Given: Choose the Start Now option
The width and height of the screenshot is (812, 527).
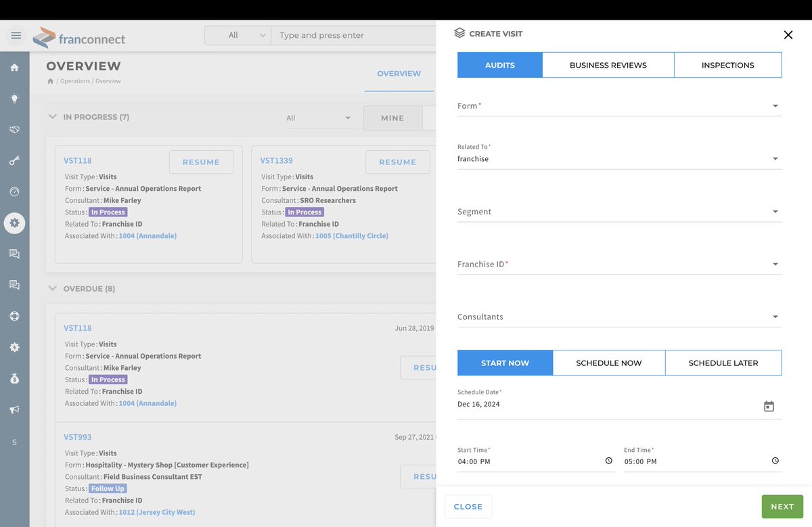Looking at the screenshot, I should [x=505, y=363].
